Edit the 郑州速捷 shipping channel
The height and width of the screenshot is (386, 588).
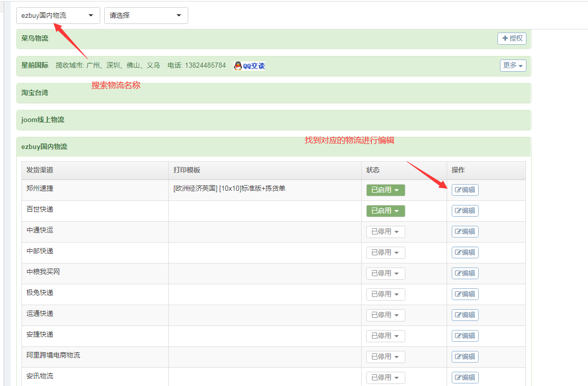coord(465,190)
